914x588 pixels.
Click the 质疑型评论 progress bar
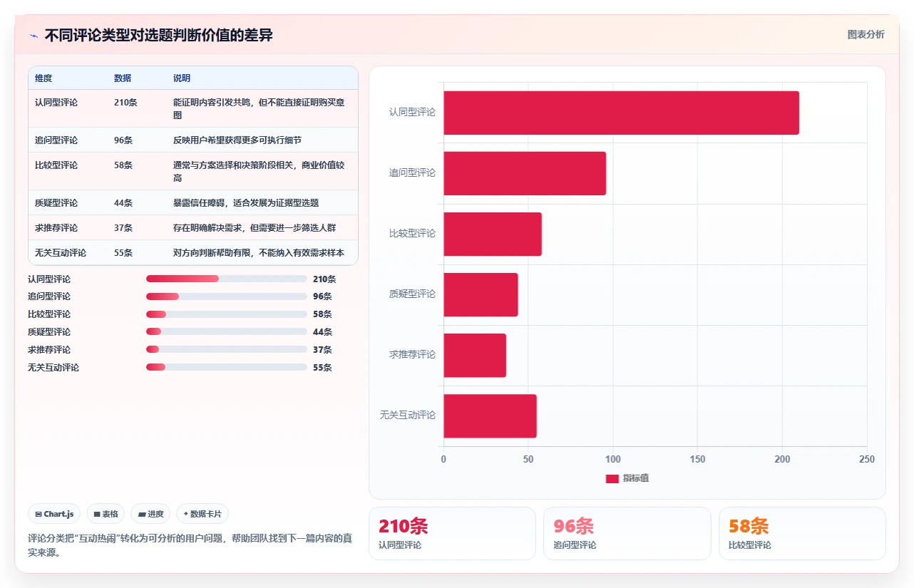(226, 332)
